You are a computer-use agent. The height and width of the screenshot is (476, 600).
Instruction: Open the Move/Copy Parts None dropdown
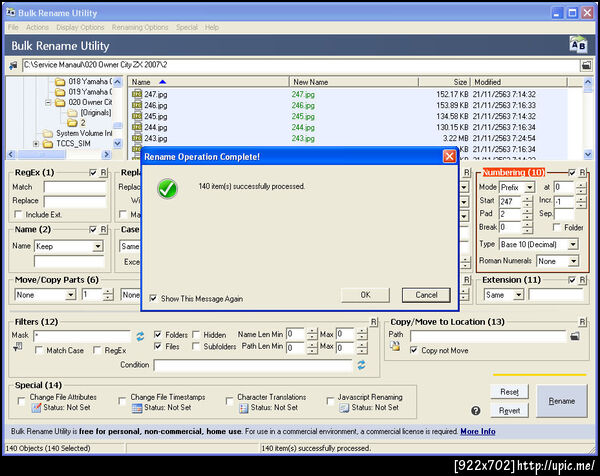click(x=70, y=295)
